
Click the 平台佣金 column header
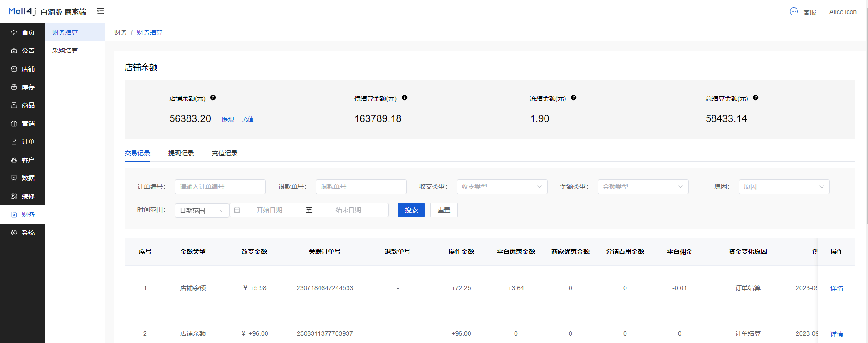[x=680, y=251]
